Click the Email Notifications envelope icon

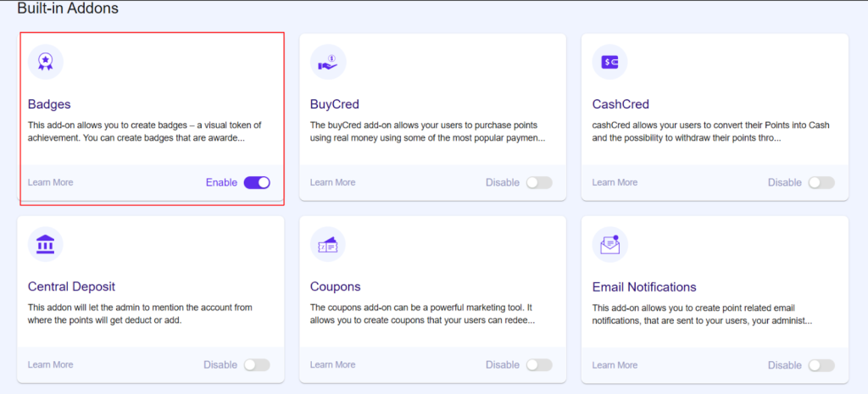click(609, 244)
